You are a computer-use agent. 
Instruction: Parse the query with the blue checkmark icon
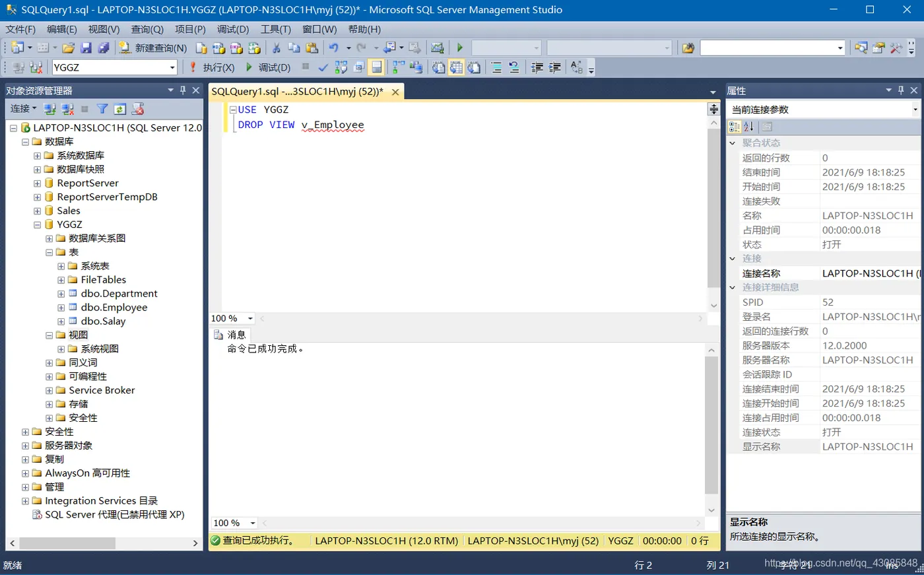pyautogui.click(x=323, y=67)
